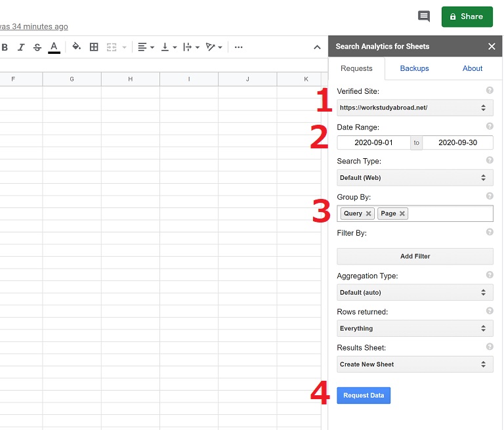This screenshot has width=504, height=430.
Task: Open horizontal align options
Action: [146, 47]
